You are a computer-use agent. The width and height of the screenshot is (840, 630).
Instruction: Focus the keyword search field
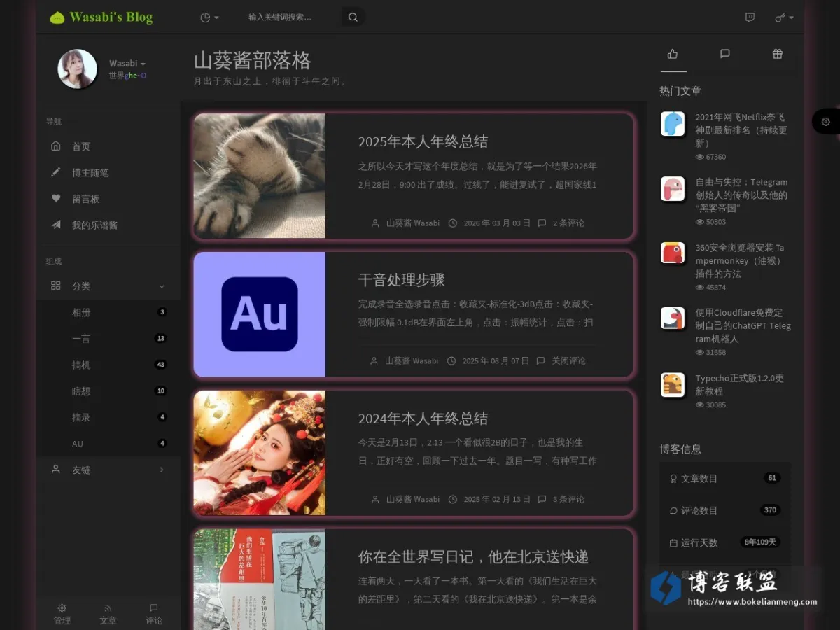coord(290,17)
